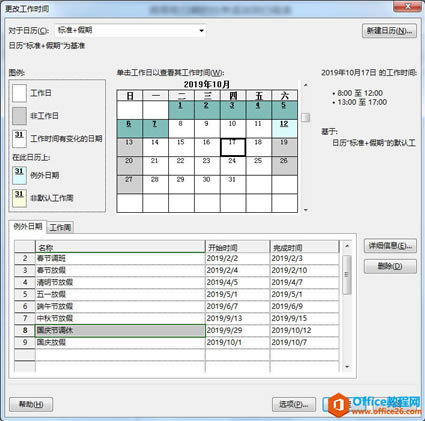Click row header number 8
The image size is (425, 421).
click(x=25, y=331)
